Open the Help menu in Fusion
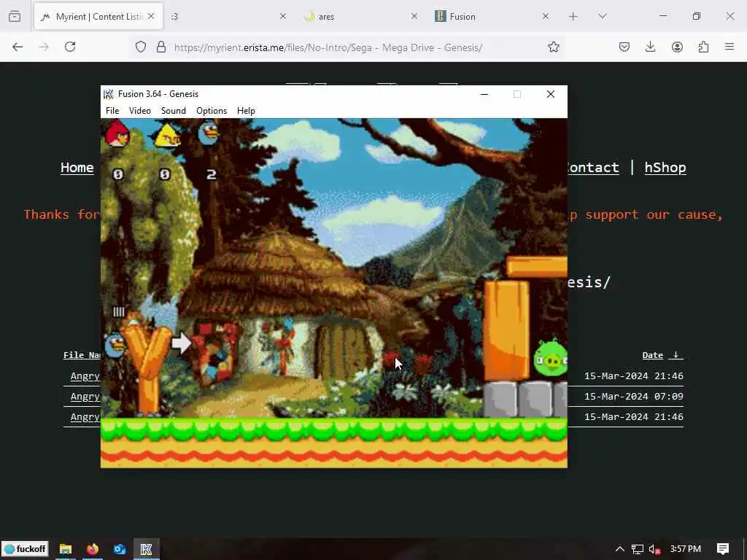 point(246,111)
